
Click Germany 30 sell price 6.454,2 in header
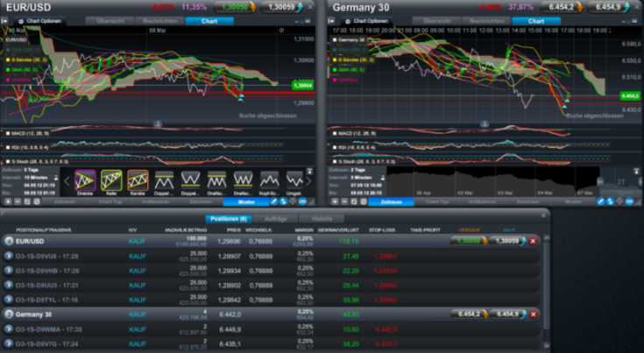(562, 7)
